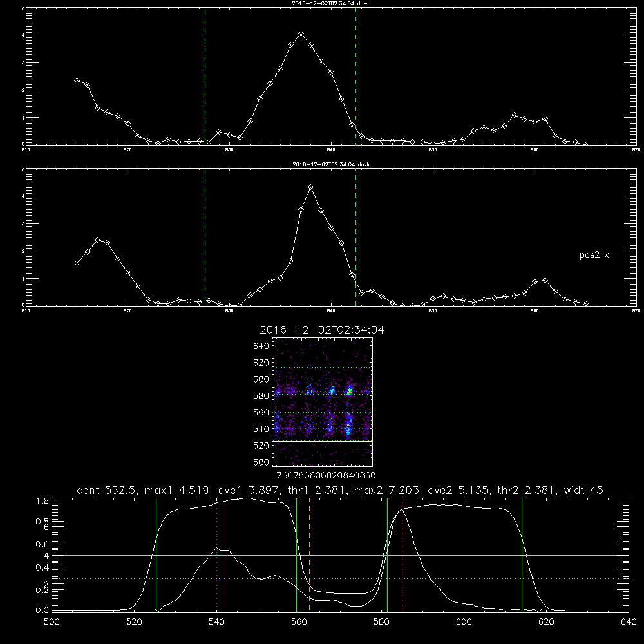Click the green vertical line near 525 in bottom plot
Image resolution: width=644 pixels, height=644 pixels.
156,554
